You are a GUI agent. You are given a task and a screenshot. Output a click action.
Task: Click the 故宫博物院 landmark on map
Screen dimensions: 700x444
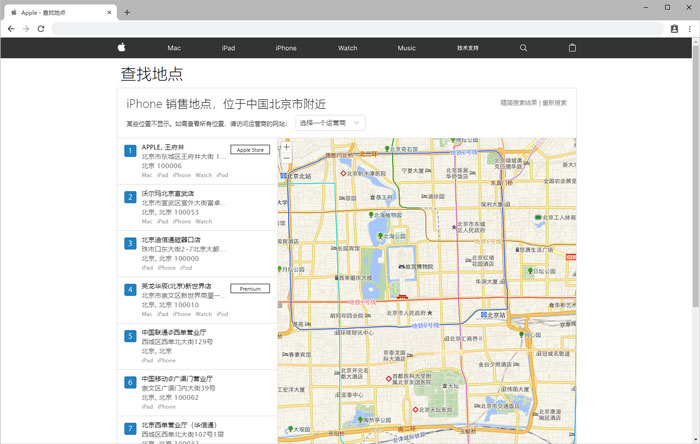coord(416,266)
